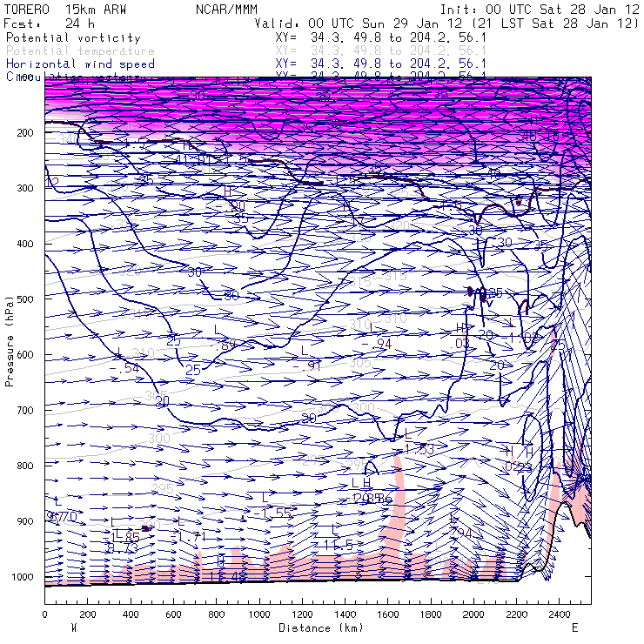
Task: Select the 2200 tick on the distance axis
Action: coord(517,614)
